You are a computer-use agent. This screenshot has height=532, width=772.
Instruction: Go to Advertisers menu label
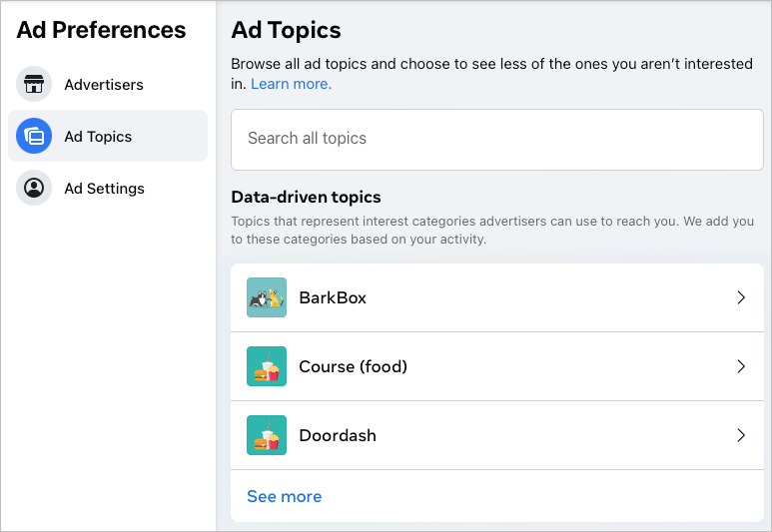104,85
